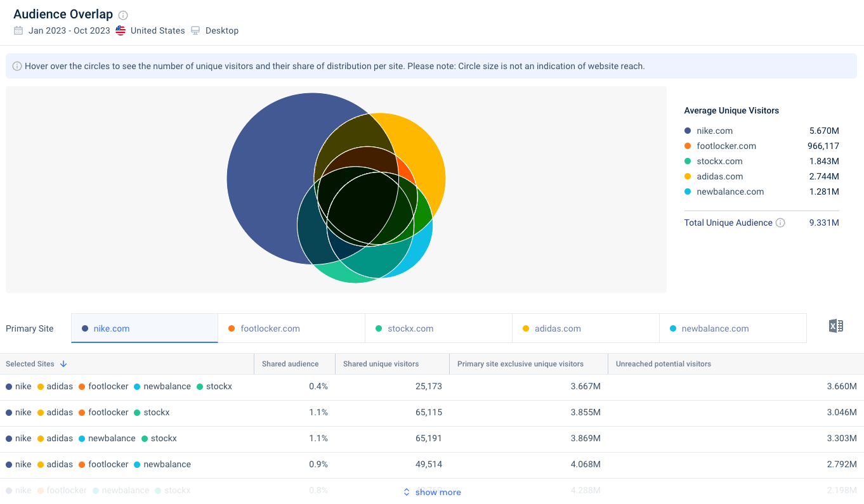Click the 3.667M exclusive visitors cell
The height and width of the screenshot is (504, 864).
(586, 386)
